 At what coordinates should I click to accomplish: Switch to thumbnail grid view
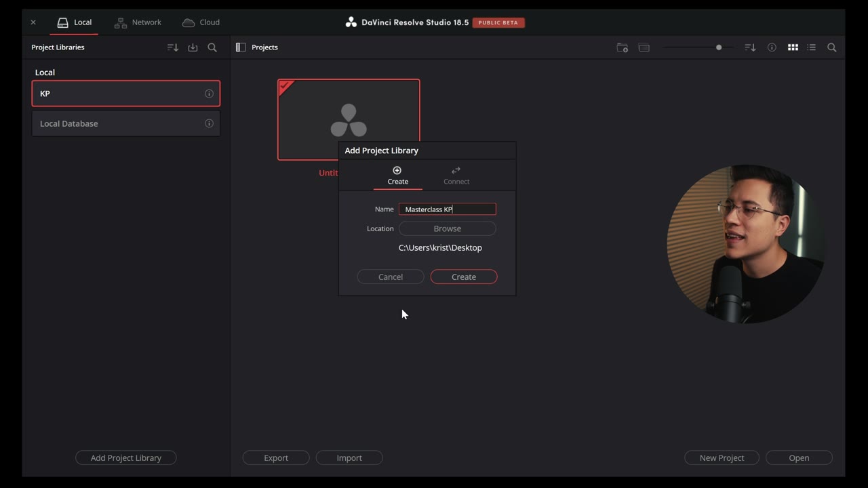(793, 47)
